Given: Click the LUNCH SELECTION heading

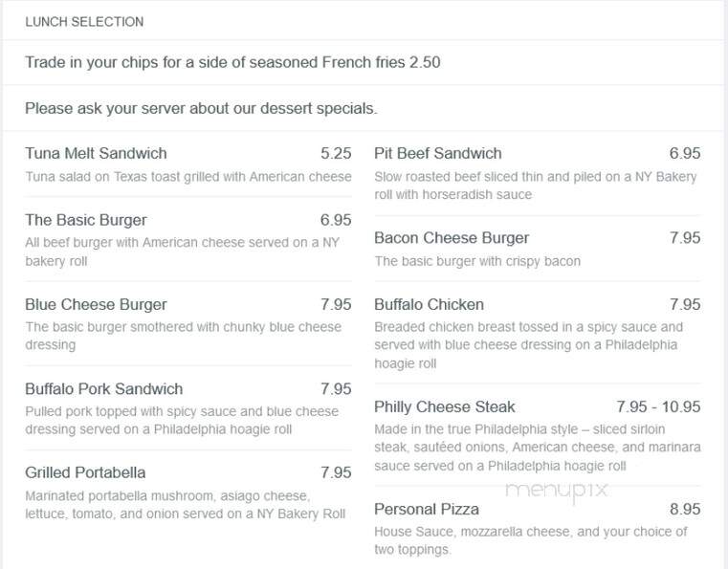Looking at the screenshot, I should pos(84,22).
